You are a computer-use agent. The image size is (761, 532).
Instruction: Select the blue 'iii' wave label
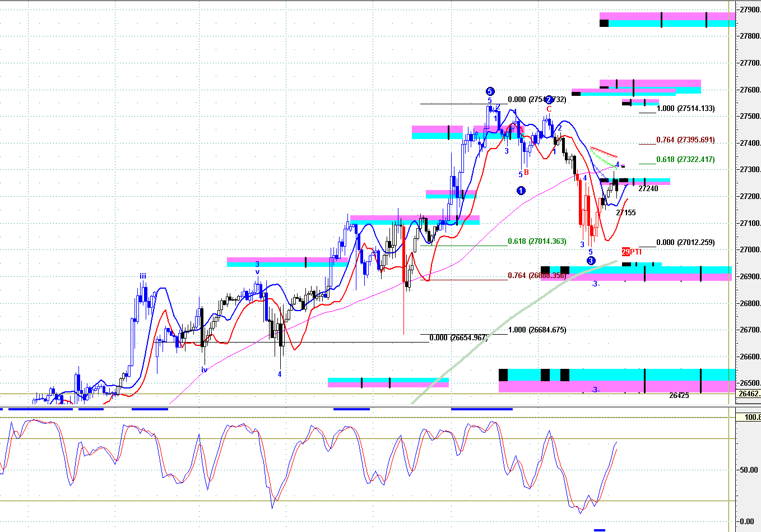click(x=143, y=276)
